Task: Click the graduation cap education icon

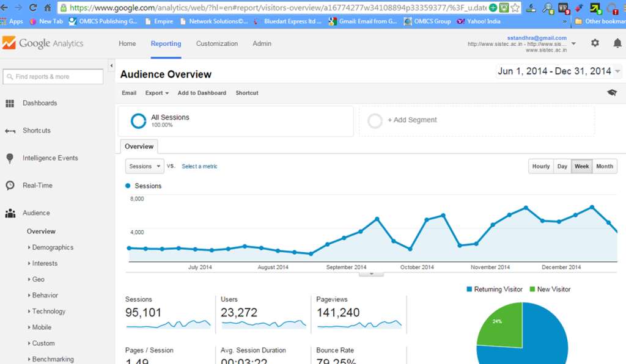Action: tap(611, 93)
